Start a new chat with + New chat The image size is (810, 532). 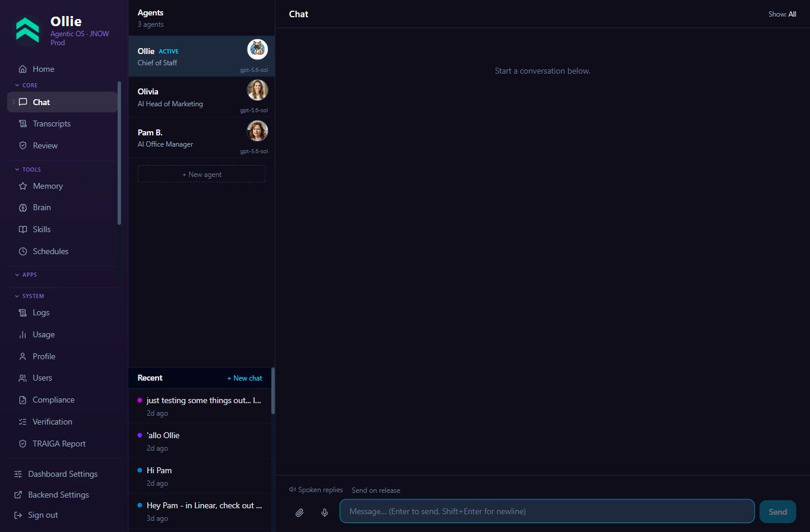(245, 378)
